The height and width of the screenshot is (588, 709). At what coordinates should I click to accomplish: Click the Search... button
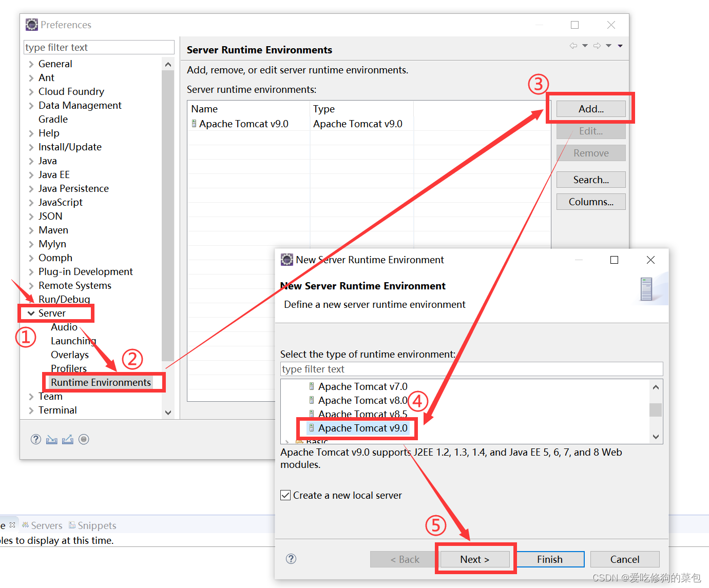[591, 180]
